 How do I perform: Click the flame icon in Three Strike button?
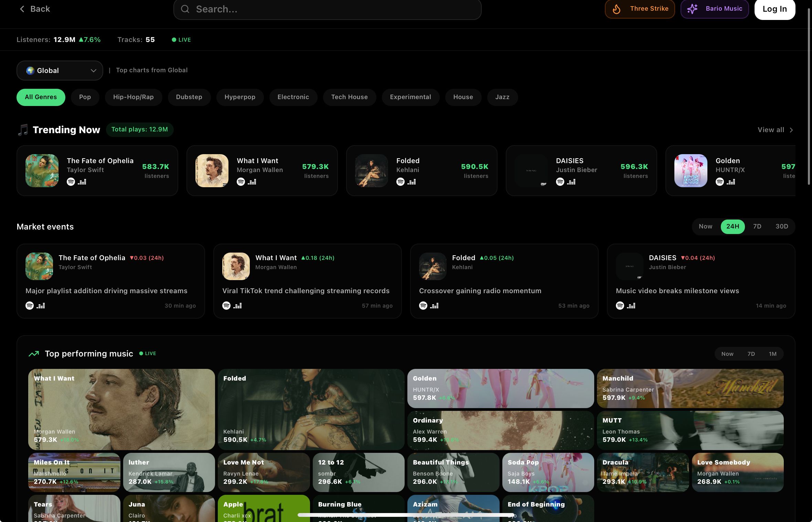[x=617, y=9]
